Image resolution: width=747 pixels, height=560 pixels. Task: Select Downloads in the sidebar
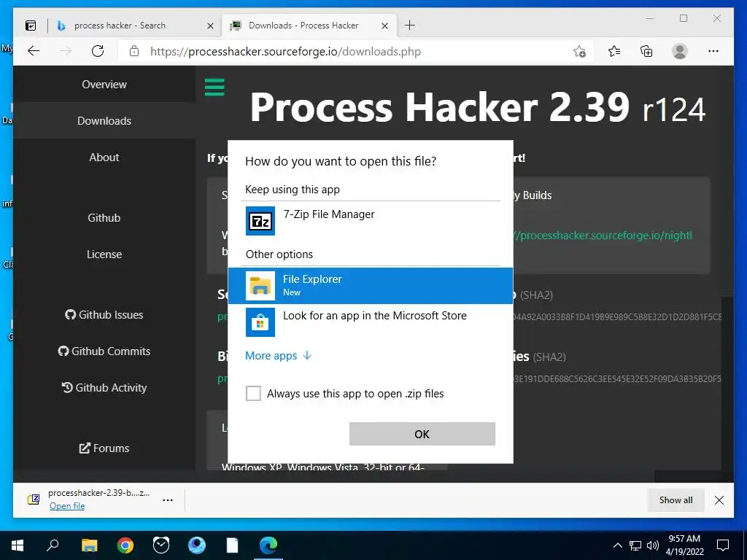pos(104,121)
